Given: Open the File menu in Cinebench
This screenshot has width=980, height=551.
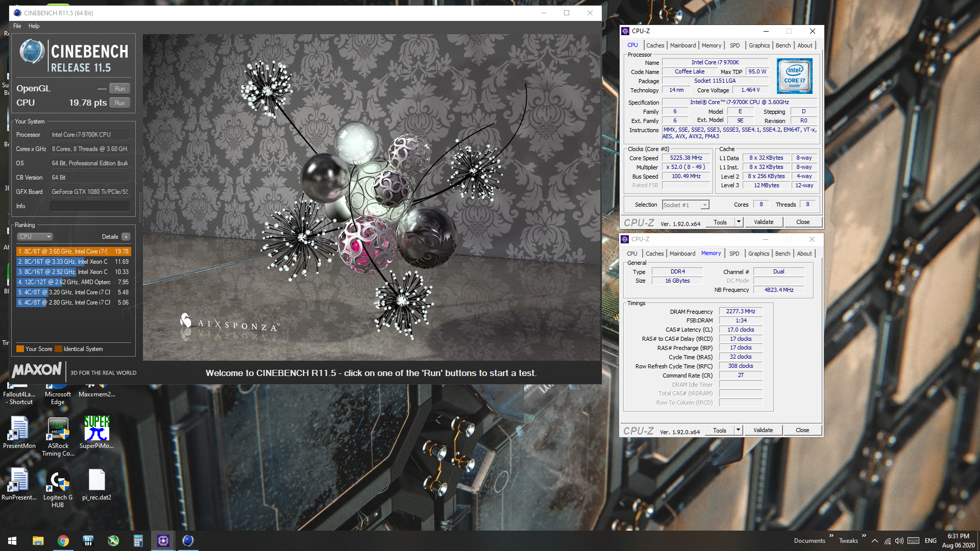Looking at the screenshot, I should click(17, 26).
